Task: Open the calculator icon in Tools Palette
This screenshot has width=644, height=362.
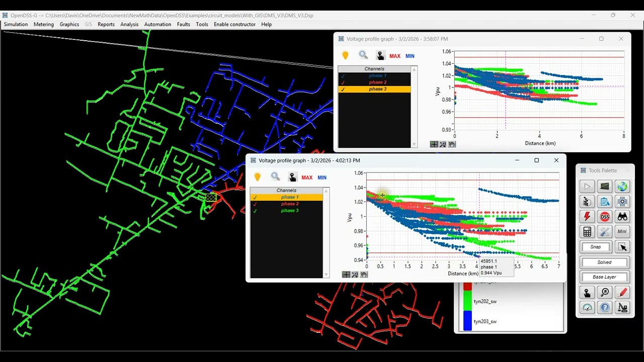Action: (587, 232)
